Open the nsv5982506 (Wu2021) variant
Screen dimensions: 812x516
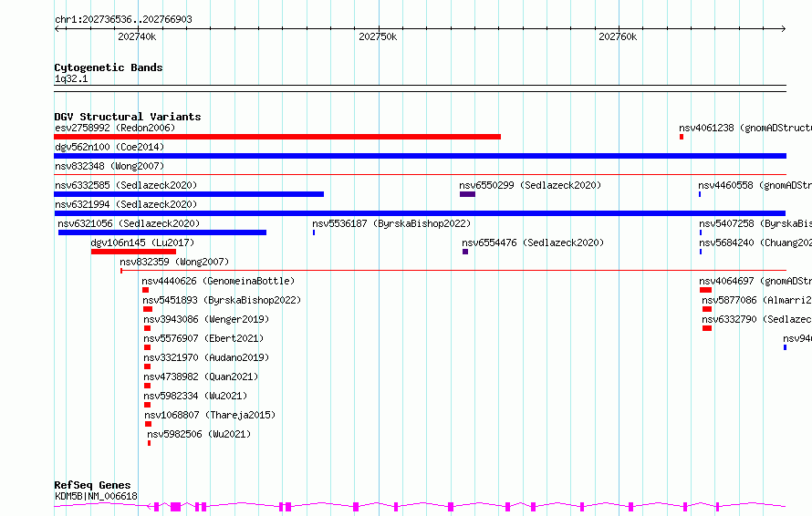(199, 434)
